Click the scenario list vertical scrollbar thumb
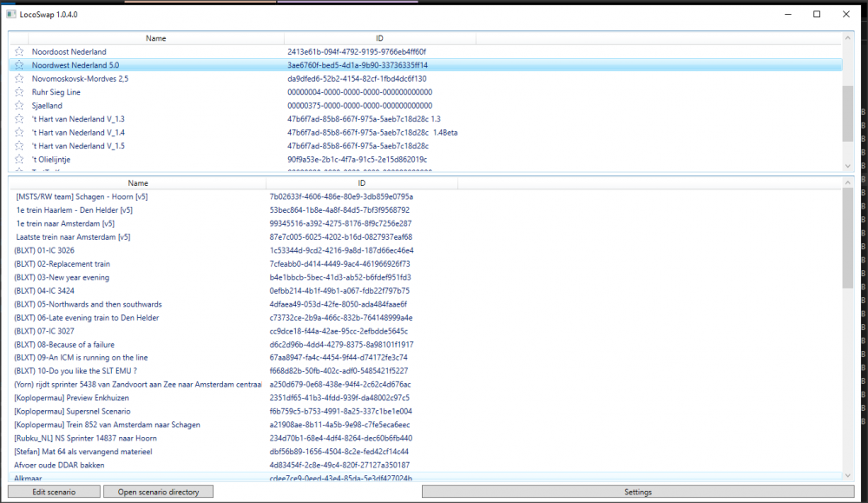Screen dimensions: 868x503 847,239
